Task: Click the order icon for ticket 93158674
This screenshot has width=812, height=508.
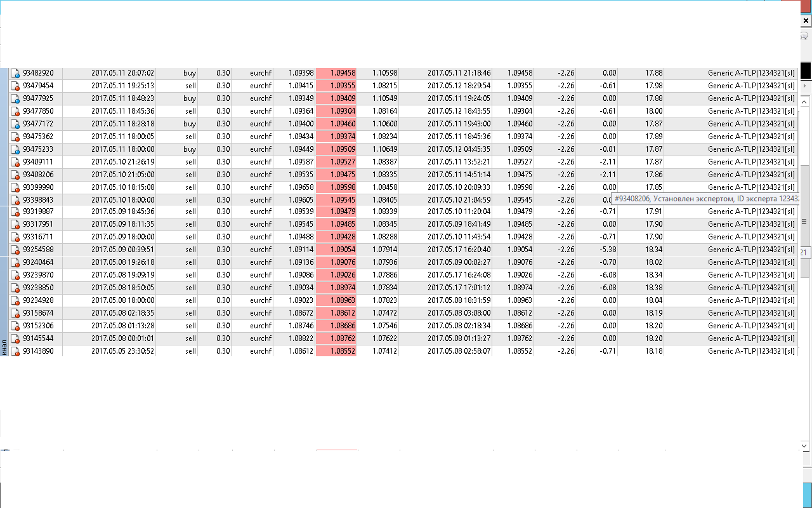Action: 15,313
